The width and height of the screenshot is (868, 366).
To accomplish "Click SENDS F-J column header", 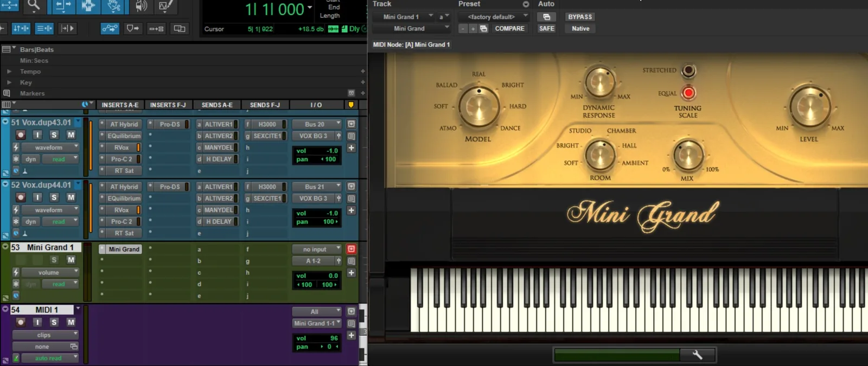I will pyautogui.click(x=265, y=105).
